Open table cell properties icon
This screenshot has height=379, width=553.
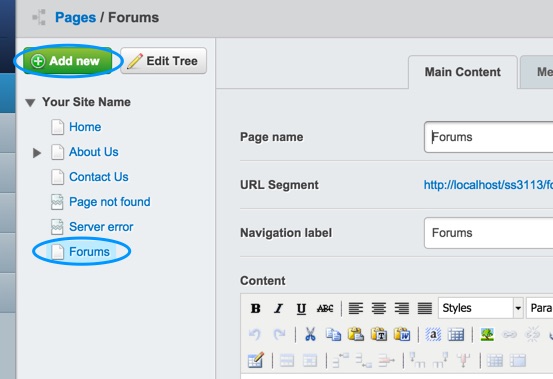(x=310, y=361)
